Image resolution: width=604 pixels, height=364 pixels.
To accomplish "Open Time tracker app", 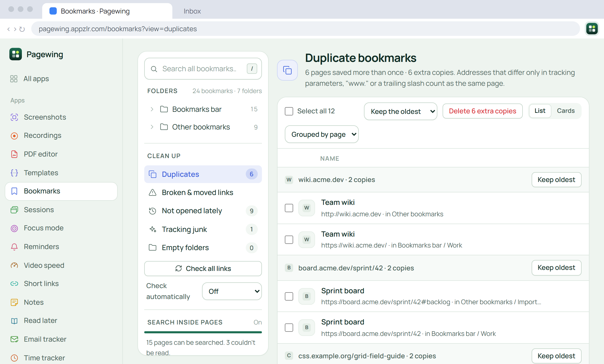I will [61, 358].
